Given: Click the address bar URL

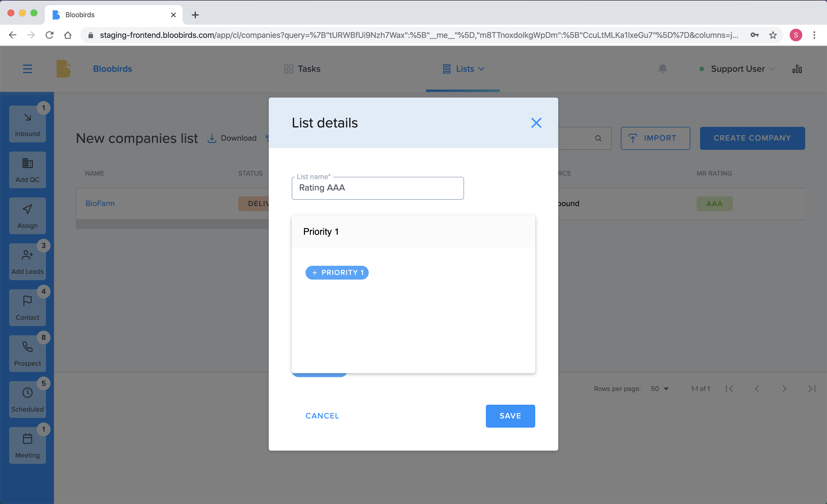Looking at the screenshot, I should [x=419, y=35].
